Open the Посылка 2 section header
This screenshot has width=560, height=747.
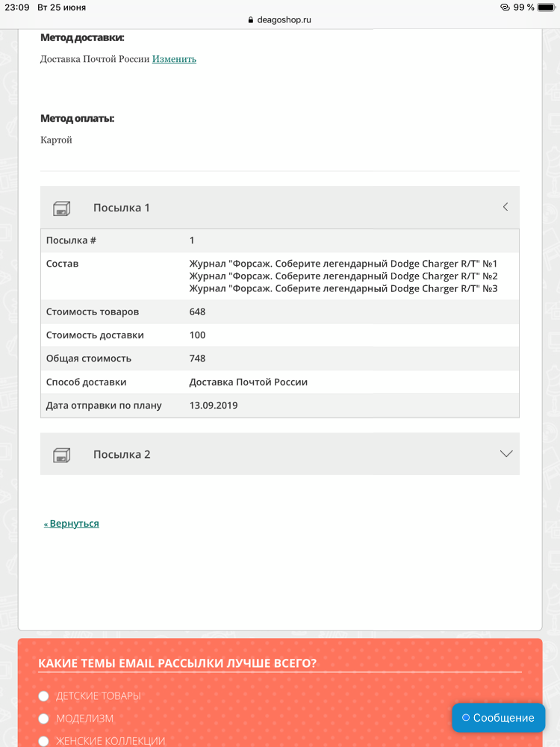coord(280,454)
